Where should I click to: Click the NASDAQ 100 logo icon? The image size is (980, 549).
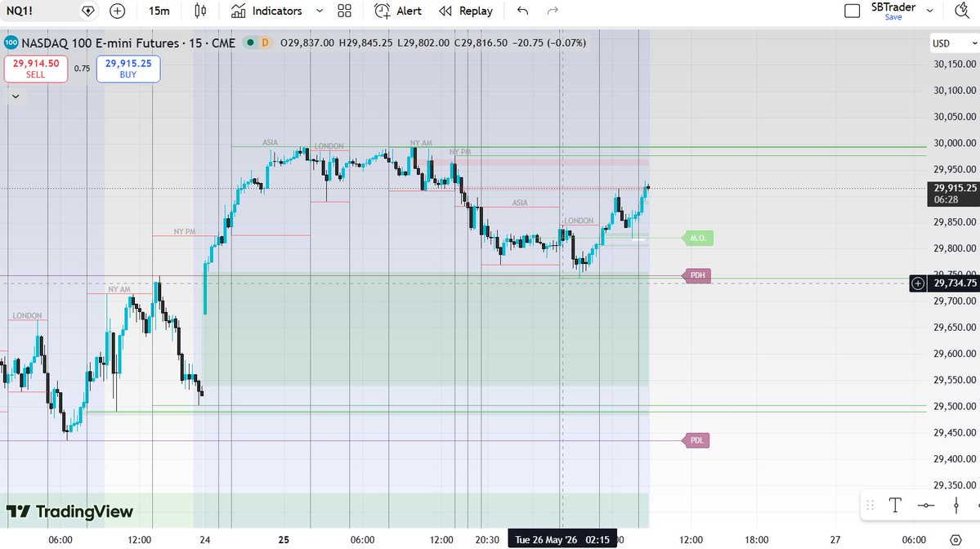click(x=11, y=42)
